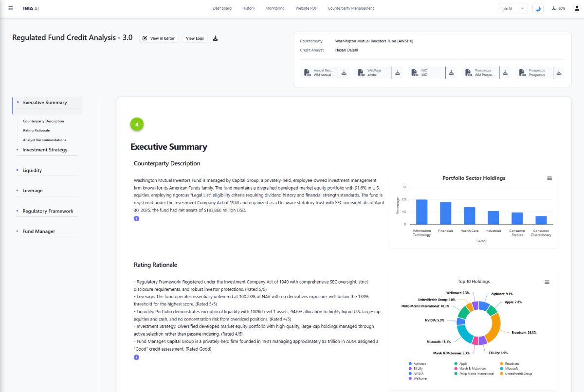Open the Website PDF page

click(x=306, y=8)
